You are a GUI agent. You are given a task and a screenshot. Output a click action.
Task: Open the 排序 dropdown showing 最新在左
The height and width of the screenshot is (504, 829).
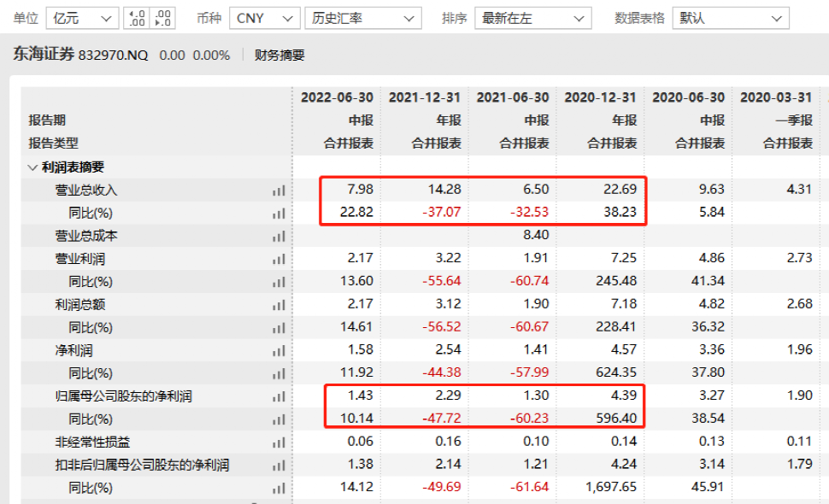tap(532, 17)
